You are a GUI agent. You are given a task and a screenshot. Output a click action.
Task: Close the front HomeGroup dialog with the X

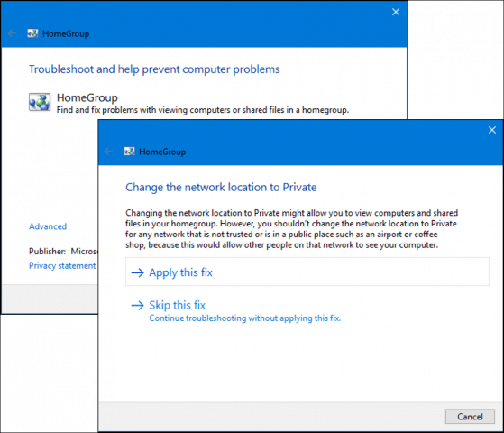pos(491,130)
